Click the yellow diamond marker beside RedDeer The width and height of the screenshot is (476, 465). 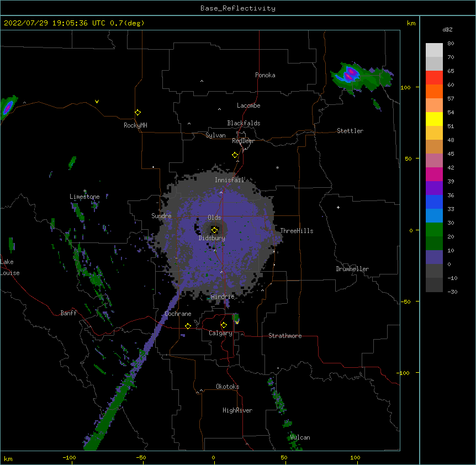[x=235, y=155]
